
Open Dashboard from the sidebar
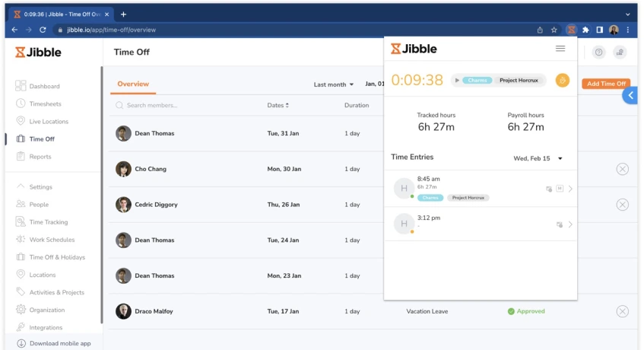(44, 86)
